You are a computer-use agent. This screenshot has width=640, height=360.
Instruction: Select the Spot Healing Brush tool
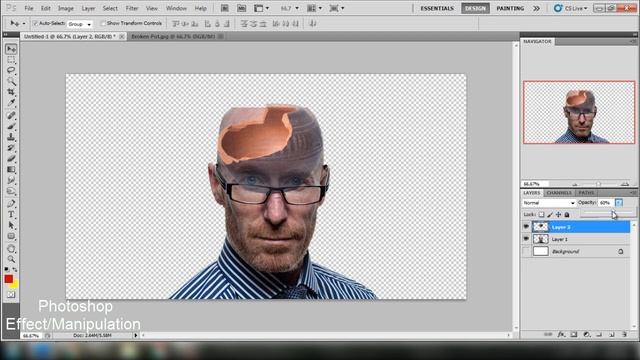(x=11, y=116)
